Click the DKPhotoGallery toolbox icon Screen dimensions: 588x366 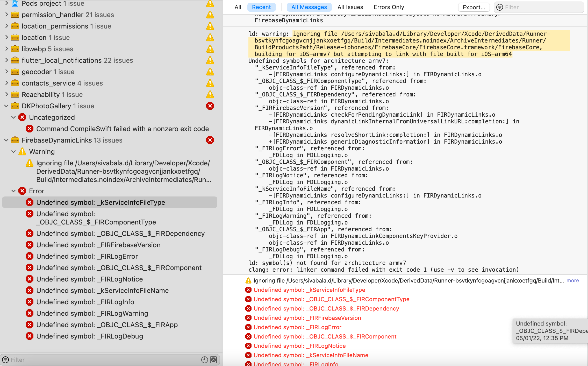point(15,106)
